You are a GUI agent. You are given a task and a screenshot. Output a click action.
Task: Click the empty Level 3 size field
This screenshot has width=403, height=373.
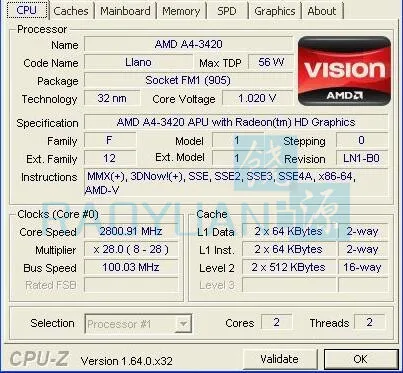click(289, 285)
